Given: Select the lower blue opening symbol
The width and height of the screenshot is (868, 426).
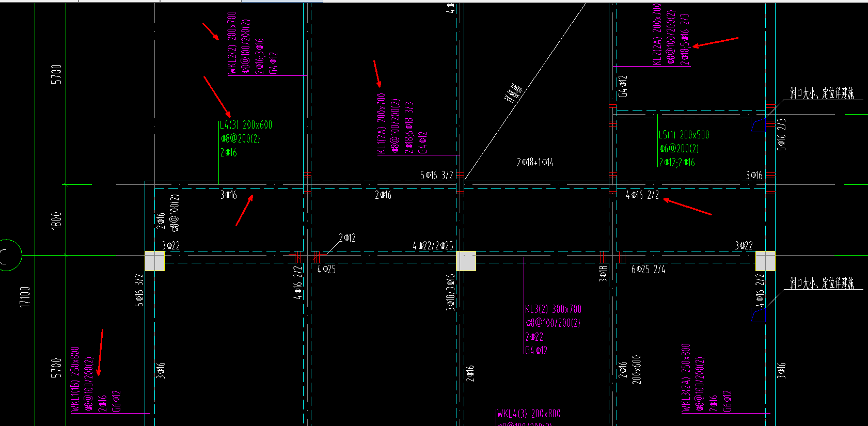Looking at the screenshot, I should 758,314.
